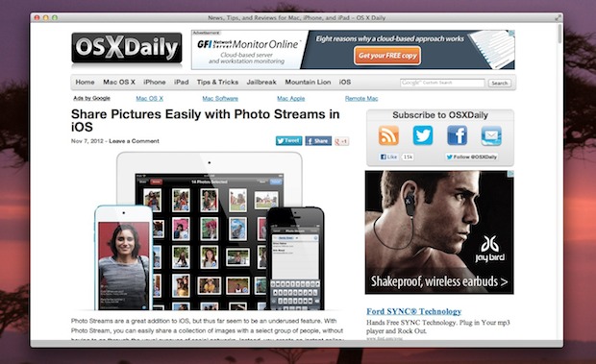Like OSXDaily on Facebook
Screen dimensions: 596x364
click(388, 157)
